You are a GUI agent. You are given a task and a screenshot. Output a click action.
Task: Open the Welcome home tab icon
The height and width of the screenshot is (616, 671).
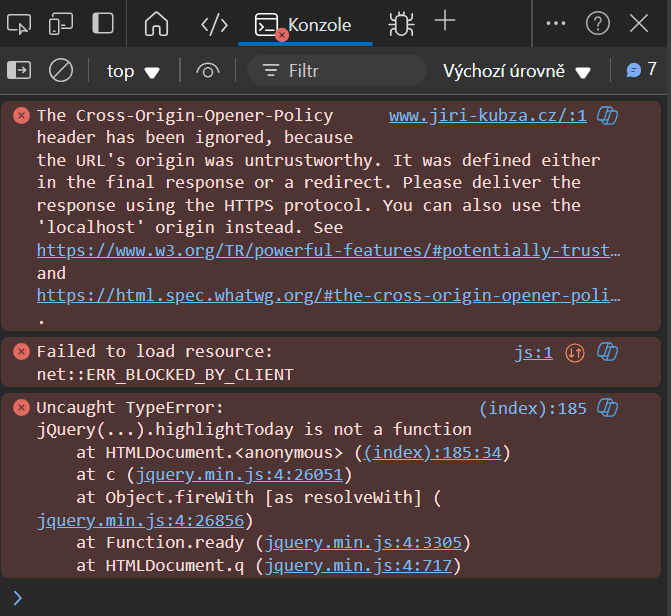pos(156,23)
